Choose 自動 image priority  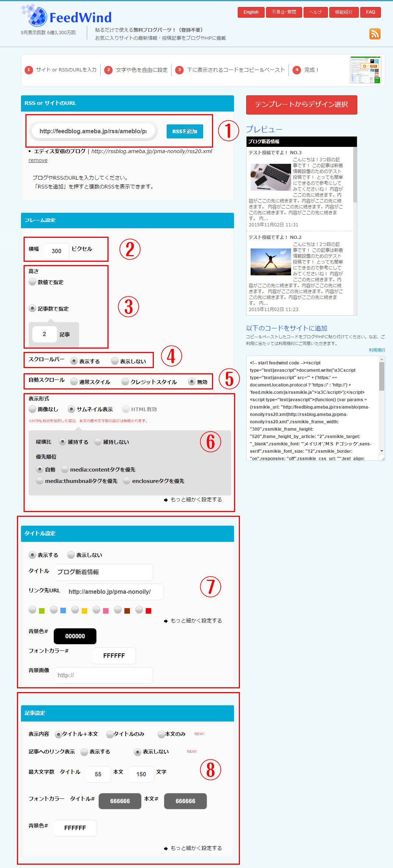coord(40,469)
